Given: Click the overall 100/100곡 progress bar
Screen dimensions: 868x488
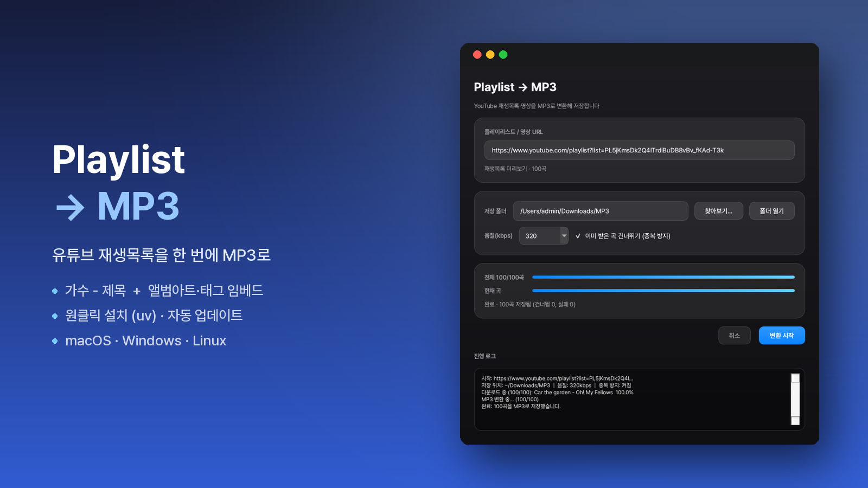Looking at the screenshot, I should point(663,277).
